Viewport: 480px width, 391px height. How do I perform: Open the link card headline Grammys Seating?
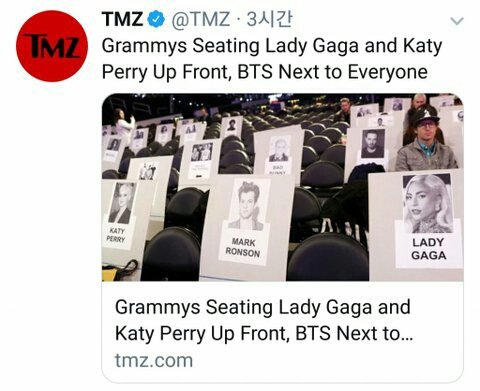(264, 320)
